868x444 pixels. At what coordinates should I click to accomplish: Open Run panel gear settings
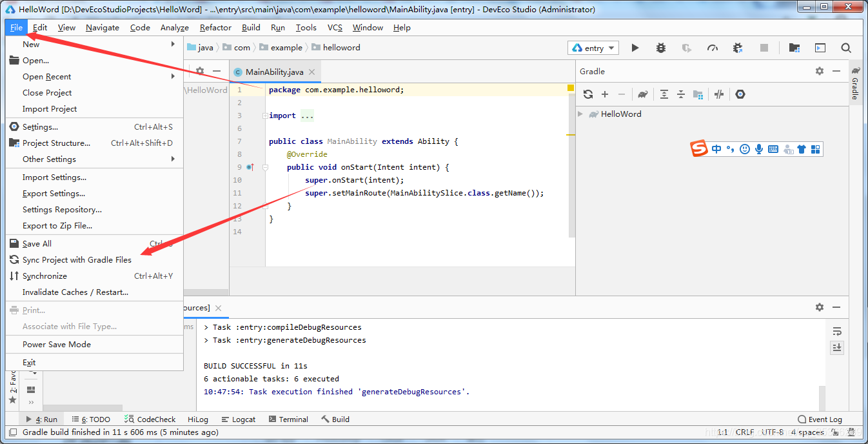[x=820, y=307]
